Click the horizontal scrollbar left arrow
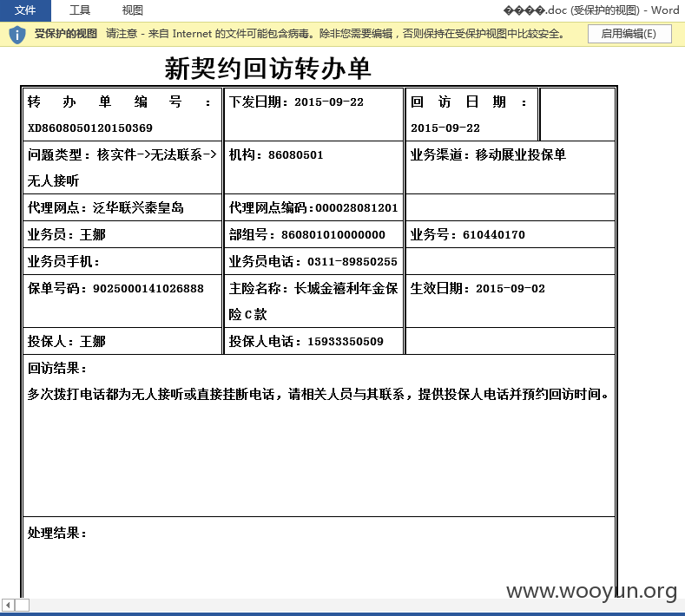The image size is (685, 616). click(8, 605)
